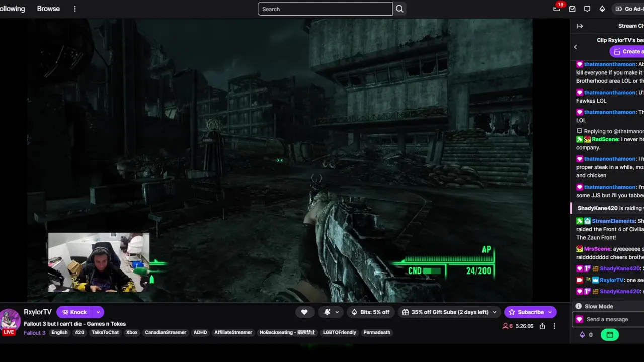The height and width of the screenshot is (362, 644).
Task: Open RxylorTV username in chat
Action: click(x=612, y=280)
